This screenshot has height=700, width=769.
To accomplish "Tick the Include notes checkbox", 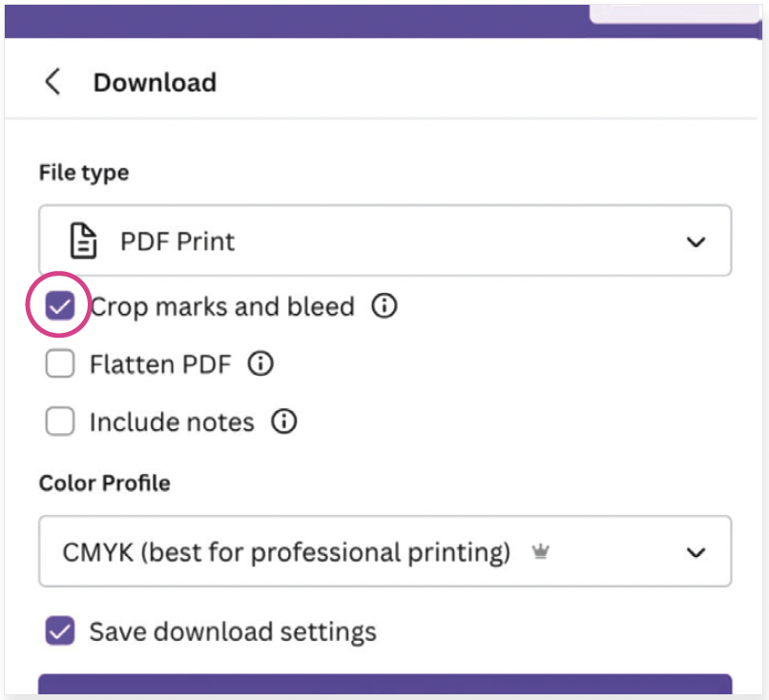I will pos(60,422).
